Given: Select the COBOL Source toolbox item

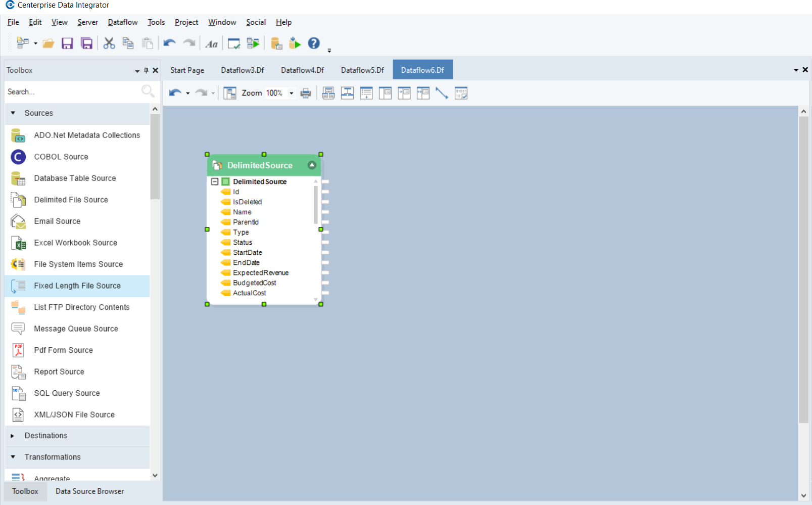Looking at the screenshot, I should pos(61,157).
